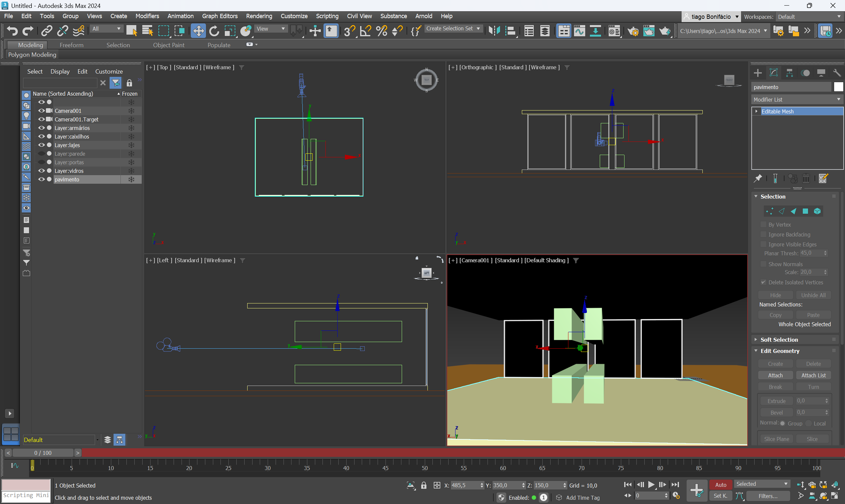The width and height of the screenshot is (845, 504).
Task: Toggle the Angle Snap icon
Action: [365, 31]
